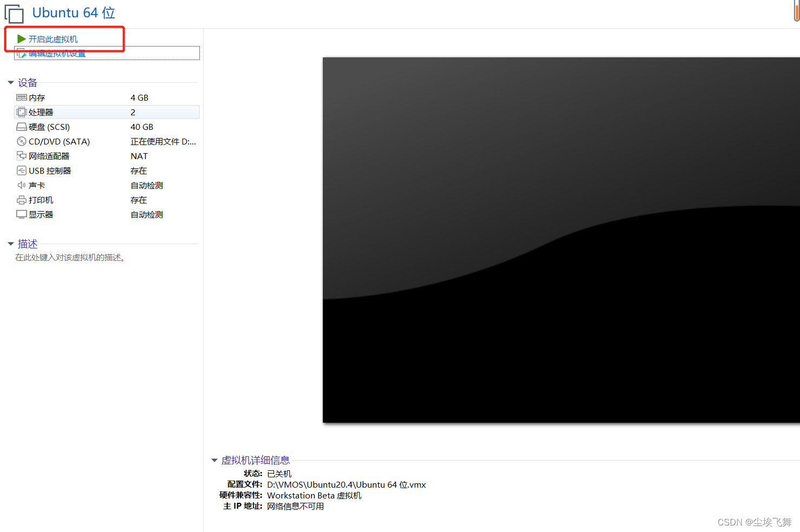The height and width of the screenshot is (532, 800).
Task: Click the 打印机 value 存在
Action: (x=139, y=200)
